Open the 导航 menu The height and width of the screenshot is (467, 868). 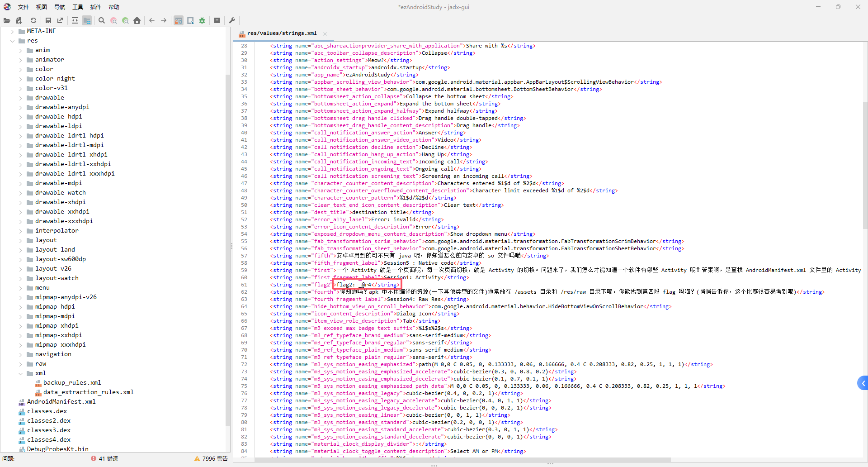click(x=60, y=7)
